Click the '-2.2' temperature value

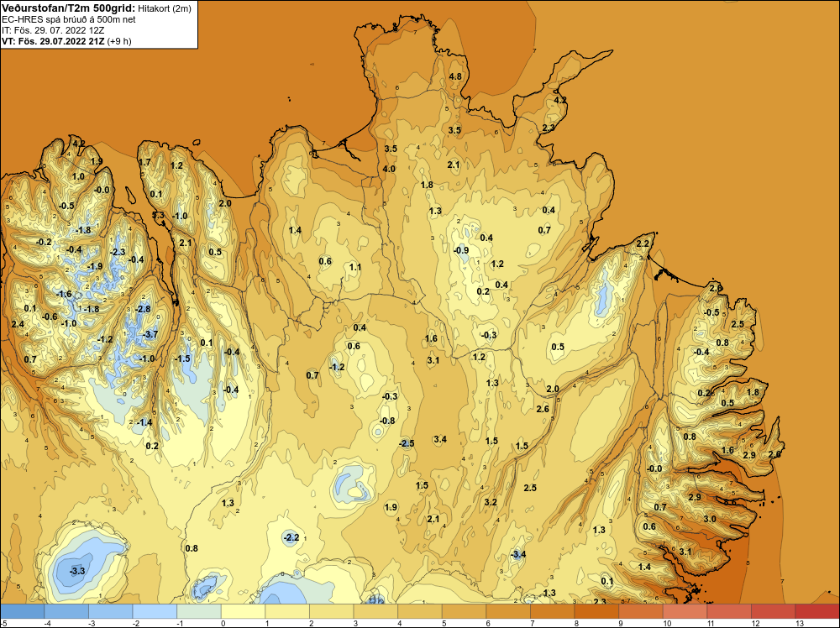click(291, 537)
